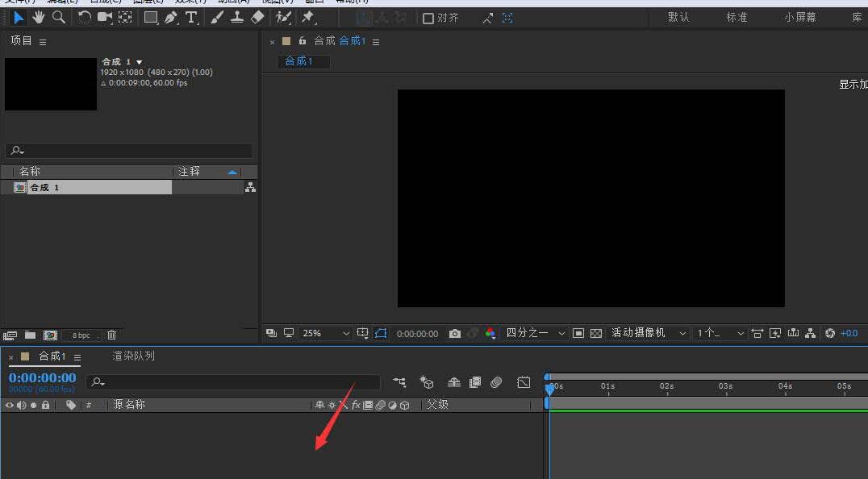Toggle motion blur for the timeline
868x479 pixels.
pos(496,382)
